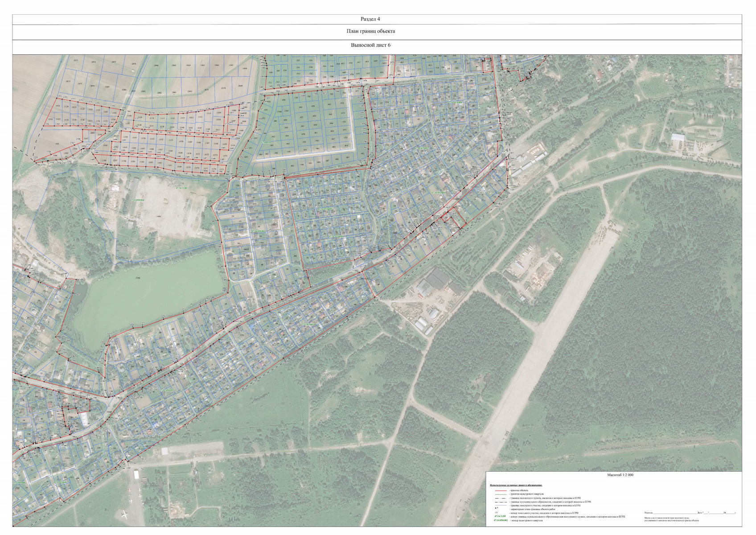
Task: Click the blue line sample for "граница земельного участка"
Action: [x=501, y=505]
